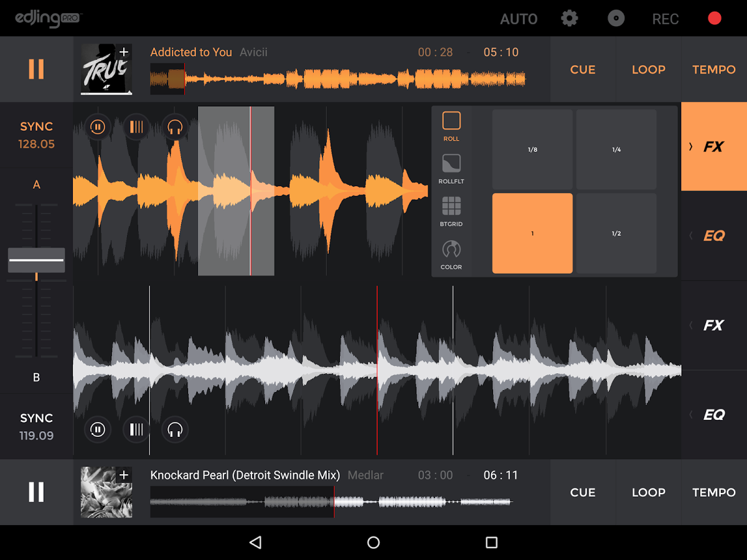Open the settings gear in the top bar
747x560 pixels.
tap(569, 18)
